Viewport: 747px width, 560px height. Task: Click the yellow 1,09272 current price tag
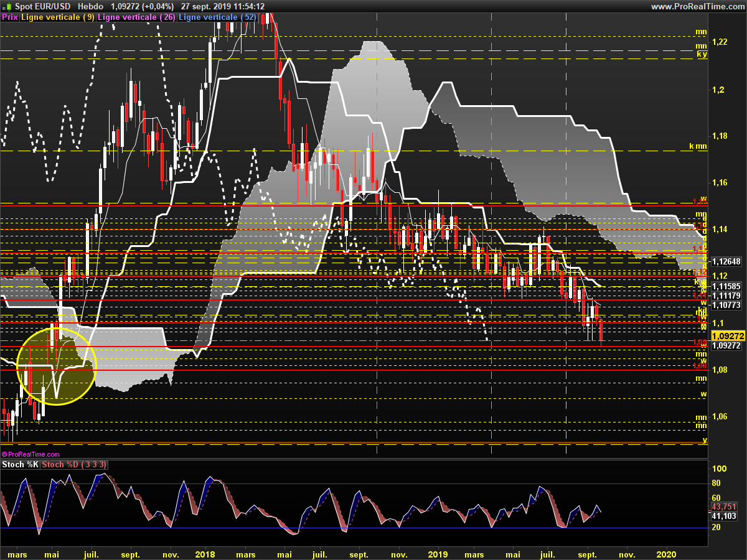tap(728, 335)
